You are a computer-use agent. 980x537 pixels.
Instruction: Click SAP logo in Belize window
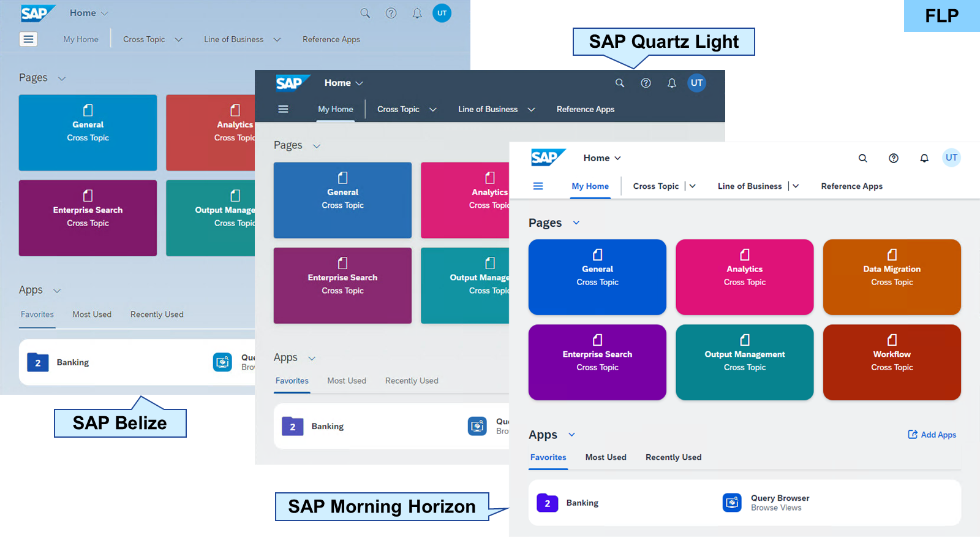38,13
